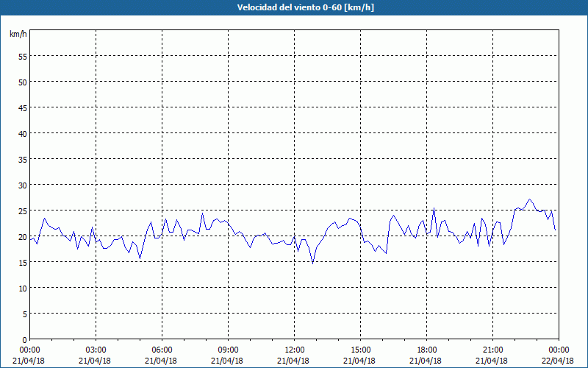Image resolution: width=588 pixels, height=368 pixels.
Task: Click the 'km/h' y-axis unit label
Action: click(x=18, y=34)
